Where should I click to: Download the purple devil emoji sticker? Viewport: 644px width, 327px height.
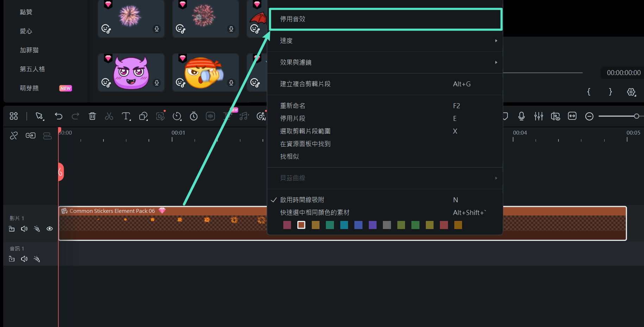point(157,83)
